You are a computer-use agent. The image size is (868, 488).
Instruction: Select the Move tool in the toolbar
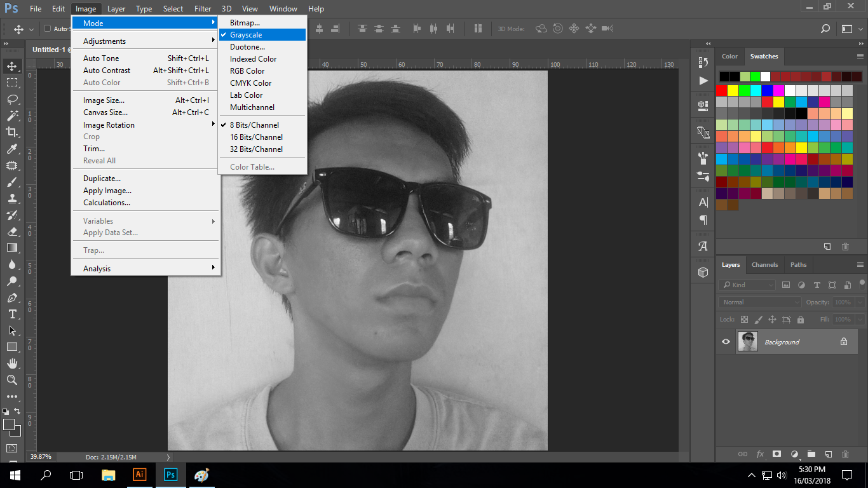12,65
